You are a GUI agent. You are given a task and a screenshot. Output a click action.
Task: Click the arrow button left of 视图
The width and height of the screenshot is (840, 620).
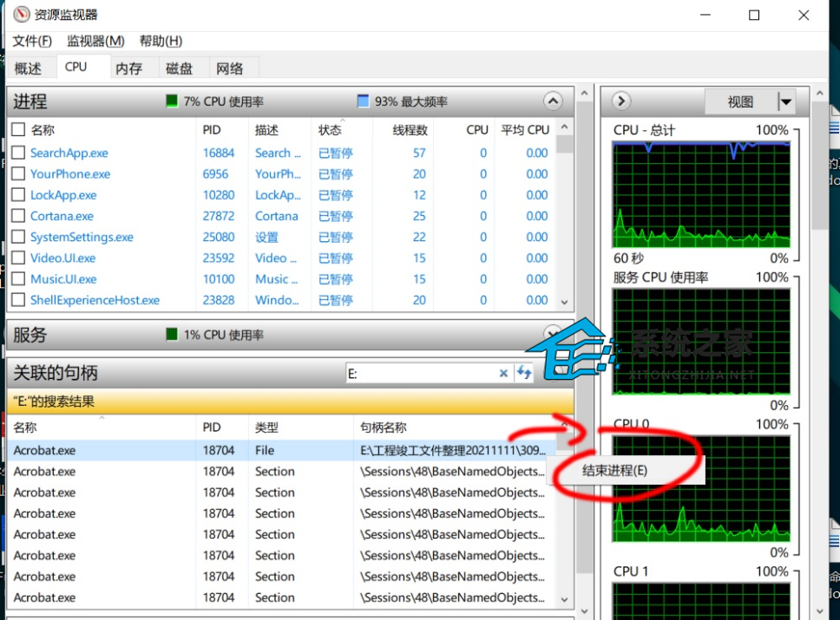pos(620,101)
